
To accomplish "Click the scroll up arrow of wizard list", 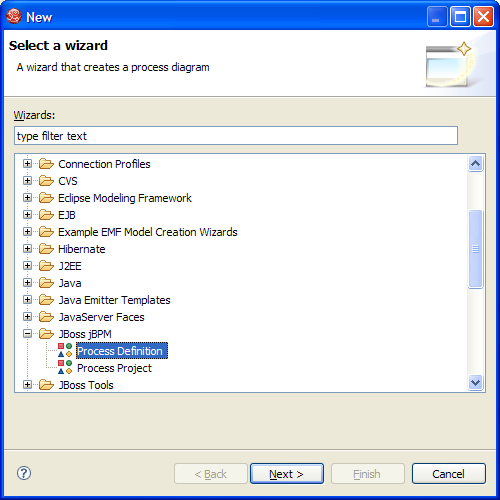I will [x=476, y=163].
